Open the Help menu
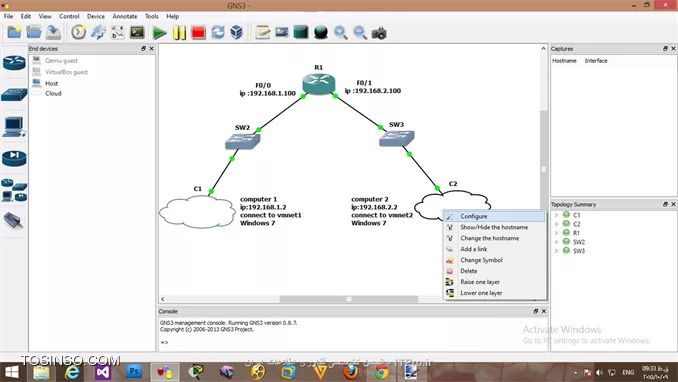 pos(173,16)
